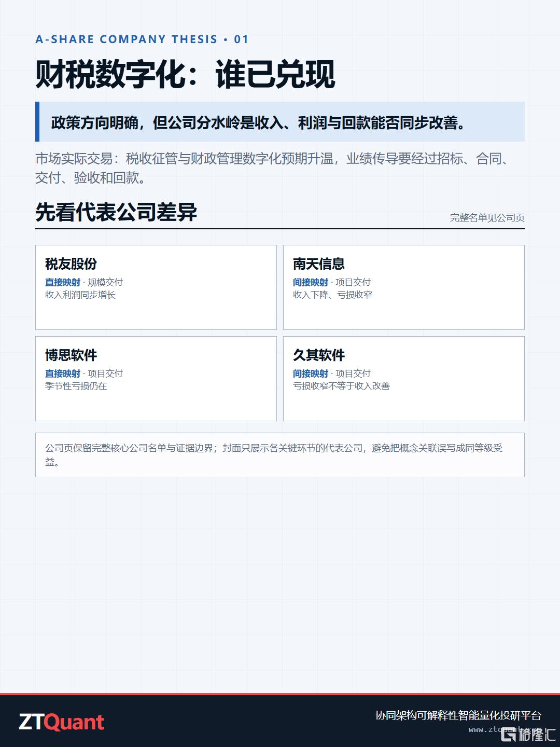Click 收入利润同步增长 text in 税友股份 card
Image resolution: width=560 pixels, height=747 pixels.
(x=80, y=295)
